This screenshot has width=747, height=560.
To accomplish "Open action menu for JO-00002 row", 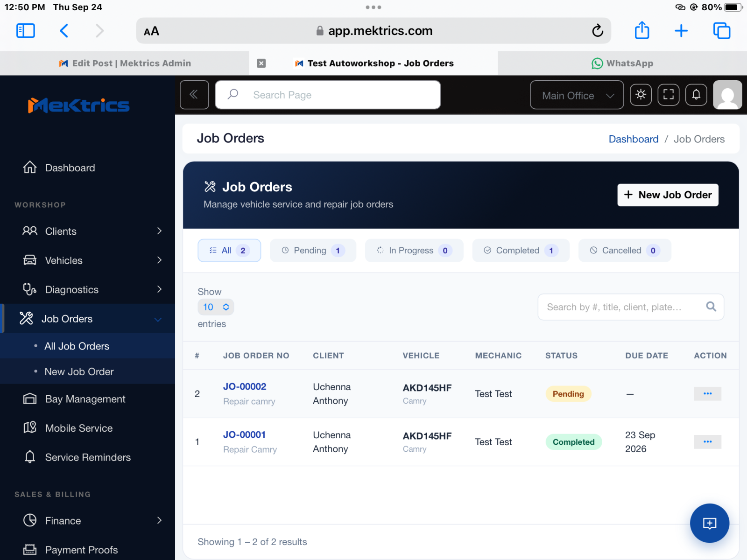I will click(x=707, y=393).
